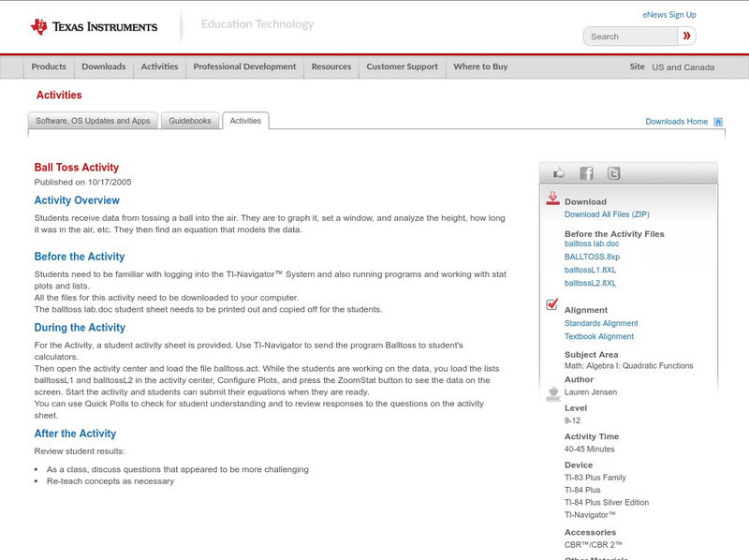Click the During the Activity heading
This screenshot has width=749, height=560.
click(x=80, y=328)
